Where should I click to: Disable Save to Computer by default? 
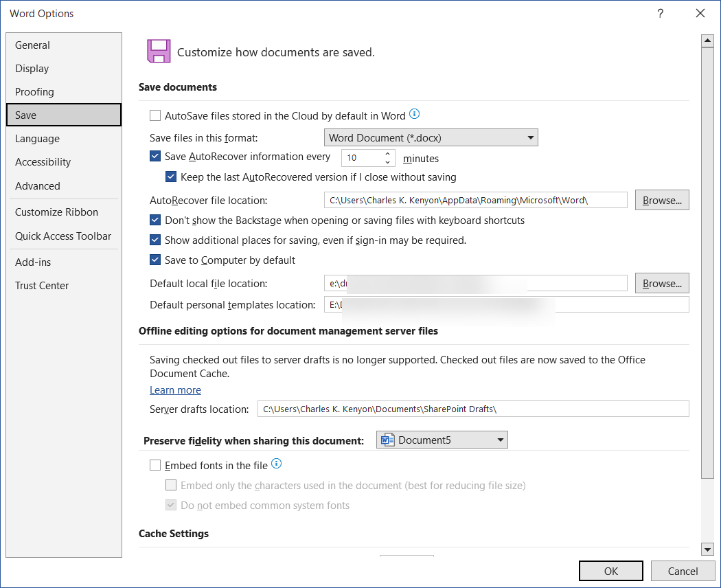click(155, 260)
